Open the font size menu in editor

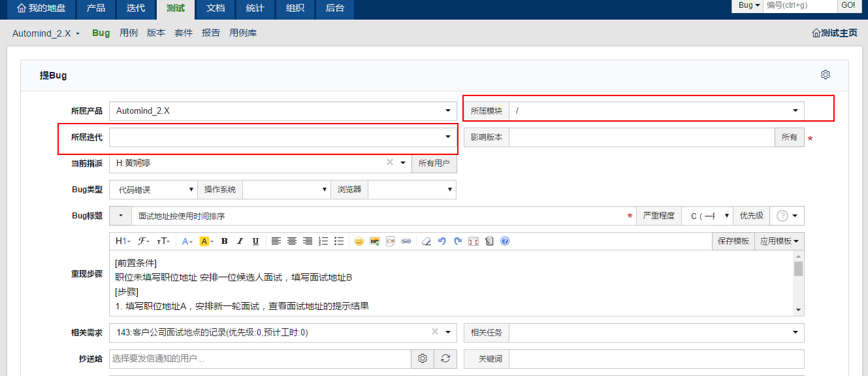(164, 241)
